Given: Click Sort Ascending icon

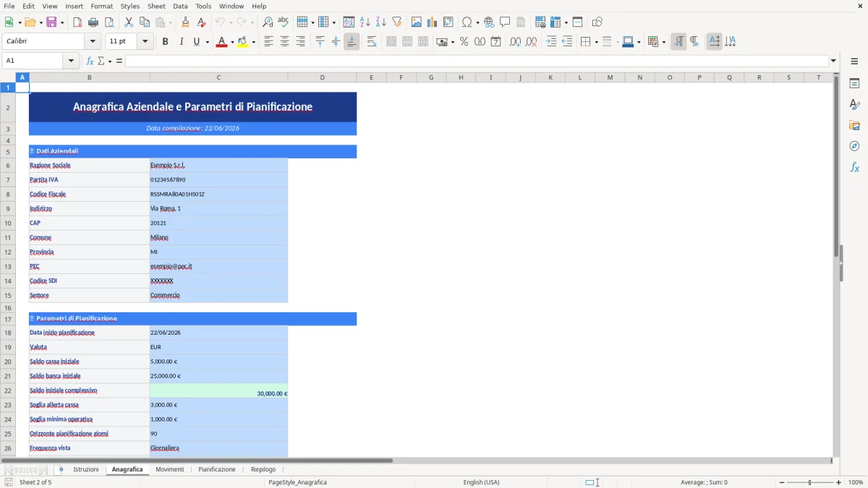Looking at the screenshot, I should 365,22.
